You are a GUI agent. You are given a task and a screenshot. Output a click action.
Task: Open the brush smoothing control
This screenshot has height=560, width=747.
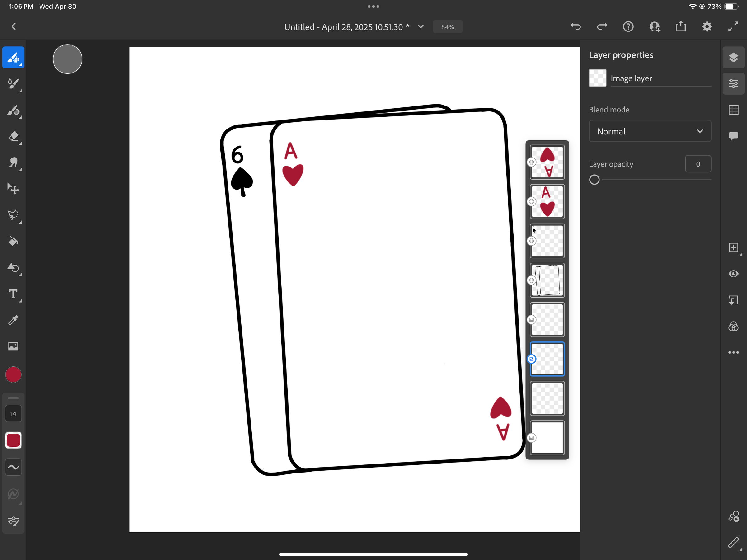pos(13,467)
